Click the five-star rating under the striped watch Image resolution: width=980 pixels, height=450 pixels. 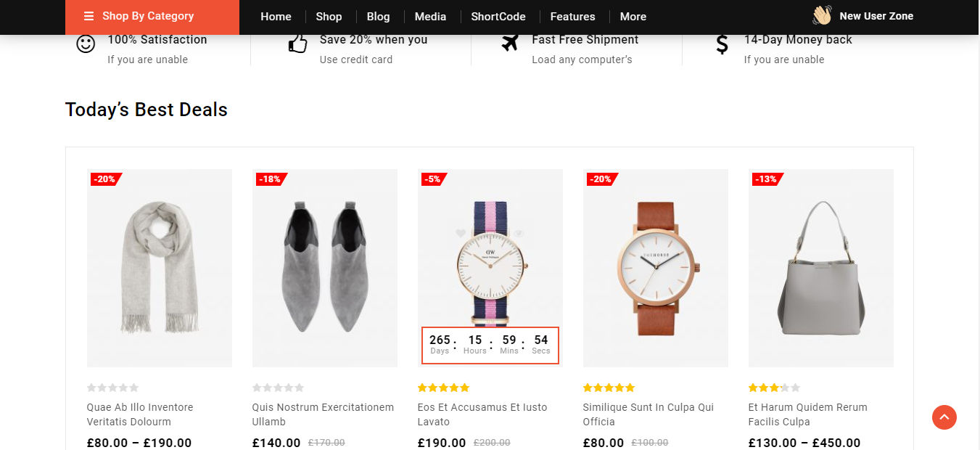pyautogui.click(x=443, y=388)
